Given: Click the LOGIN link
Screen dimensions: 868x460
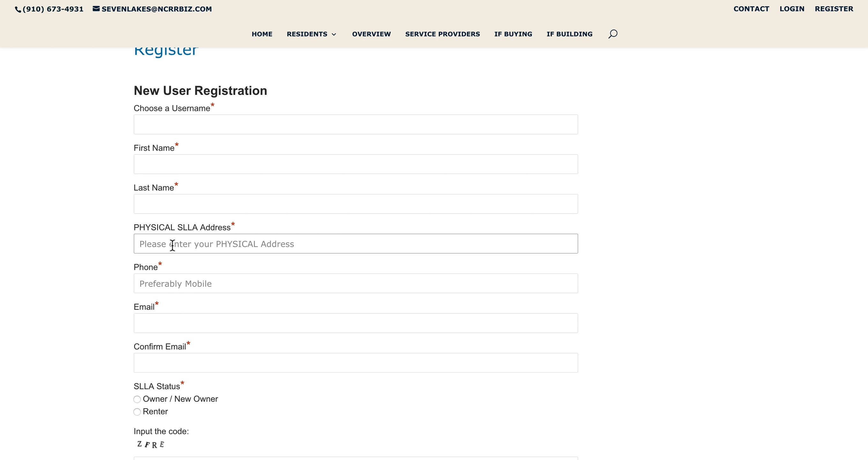Looking at the screenshot, I should [x=792, y=9].
